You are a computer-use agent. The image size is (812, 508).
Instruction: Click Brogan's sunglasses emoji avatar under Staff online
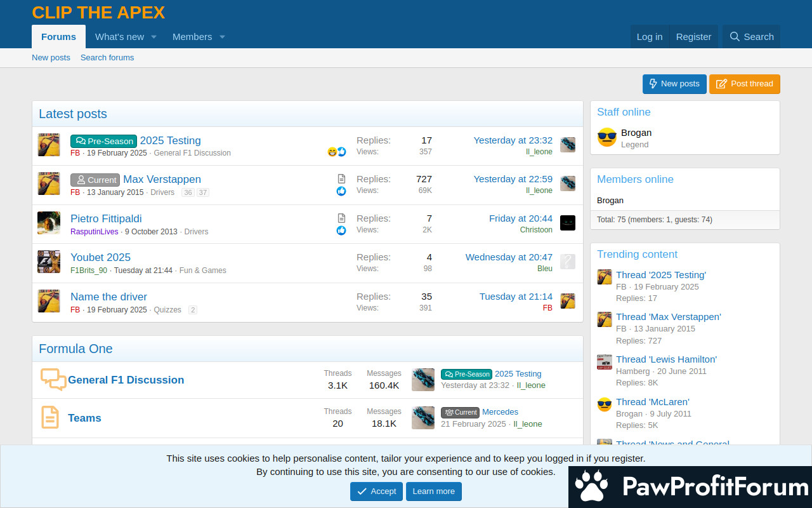click(x=607, y=138)
